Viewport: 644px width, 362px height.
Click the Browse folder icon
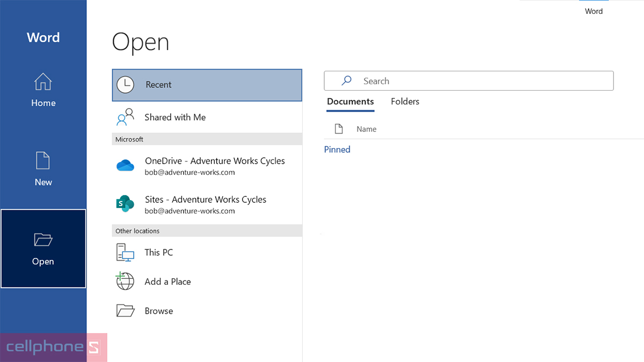[x=125, y=311]
